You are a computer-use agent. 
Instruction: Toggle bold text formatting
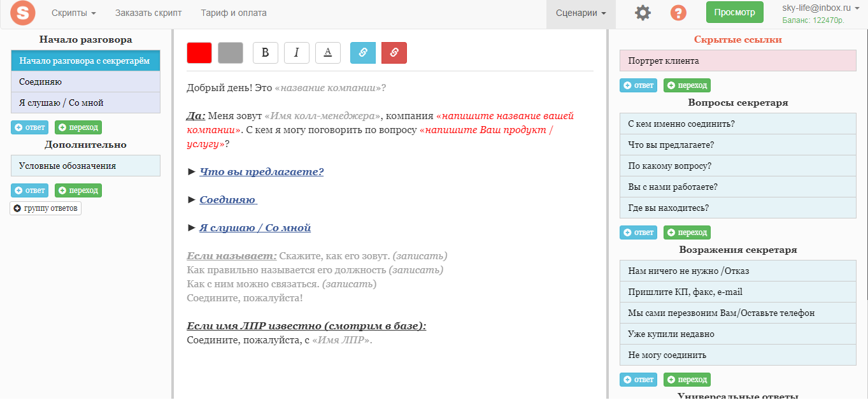(x=266, y=53)
